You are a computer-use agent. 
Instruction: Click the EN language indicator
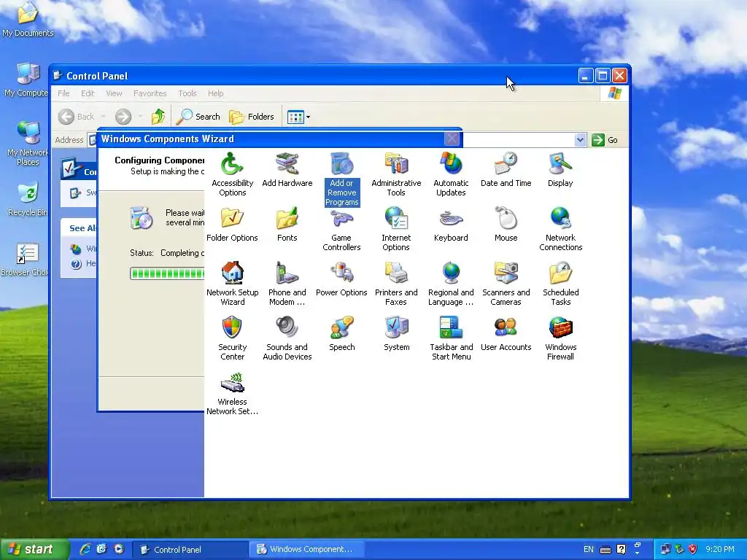tap(589, 550)
